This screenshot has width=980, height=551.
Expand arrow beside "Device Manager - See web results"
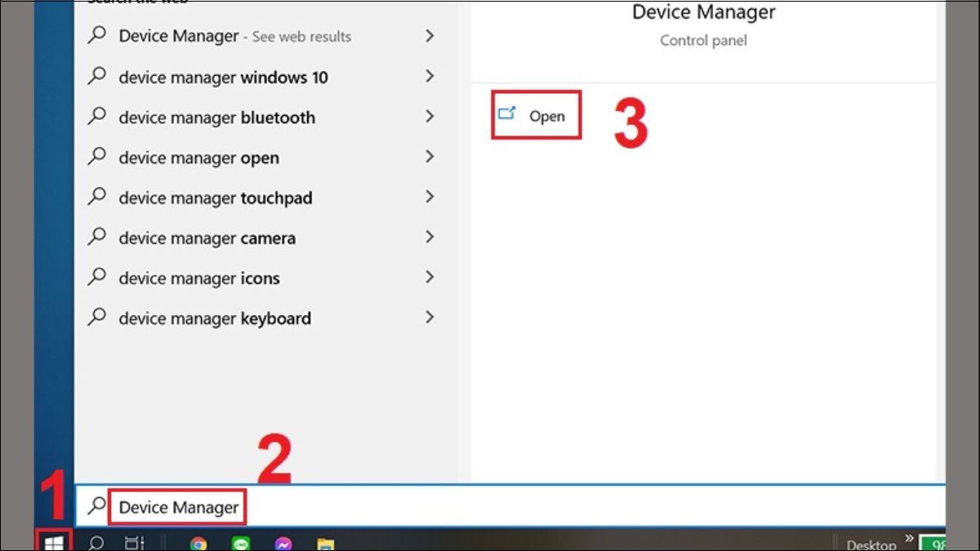[430, 36]
